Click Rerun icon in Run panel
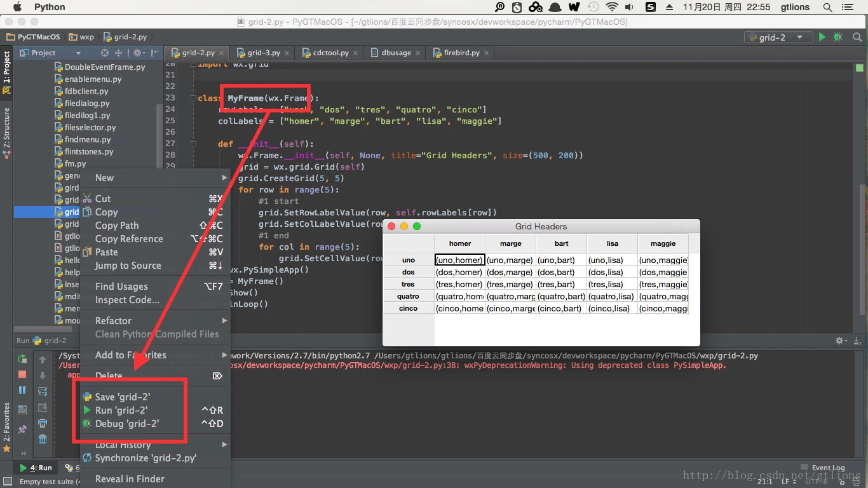Image resolution: width=868 pixels, height=488 pixels. point(22,359)
